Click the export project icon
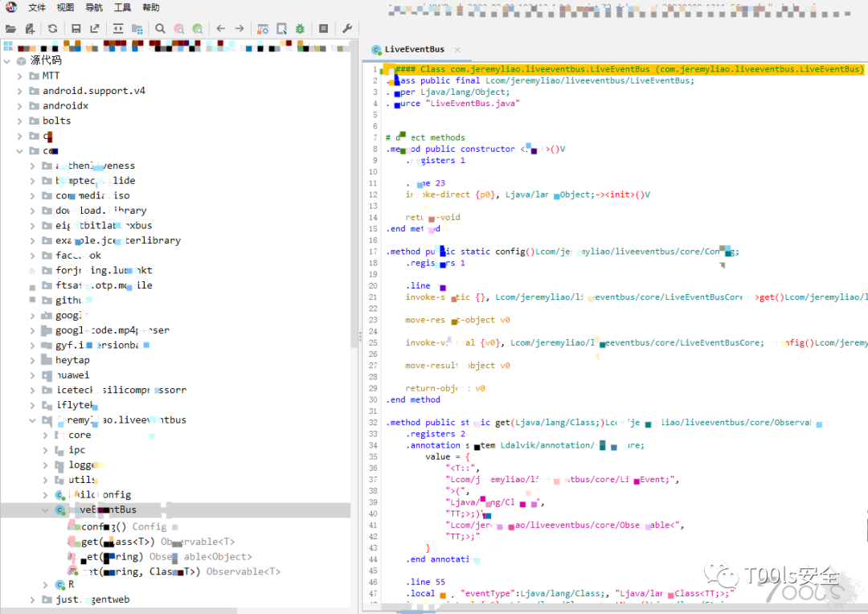 (x=95, y=29)
